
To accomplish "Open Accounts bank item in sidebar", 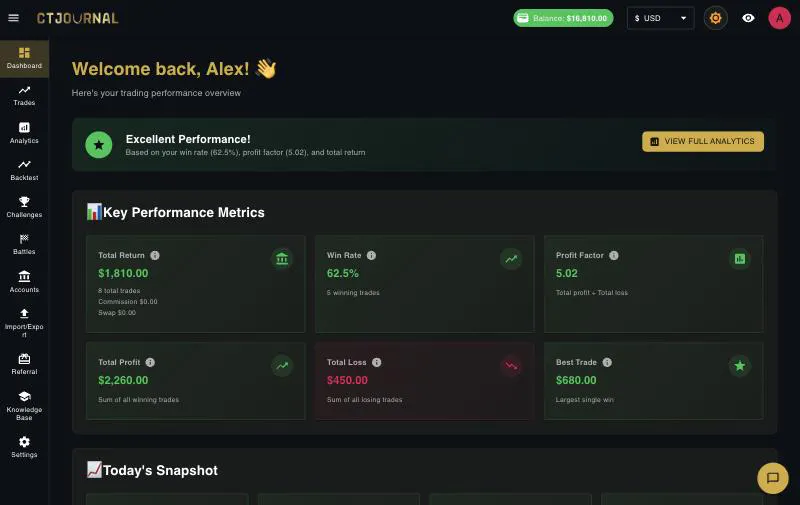I will coord(24,282).
